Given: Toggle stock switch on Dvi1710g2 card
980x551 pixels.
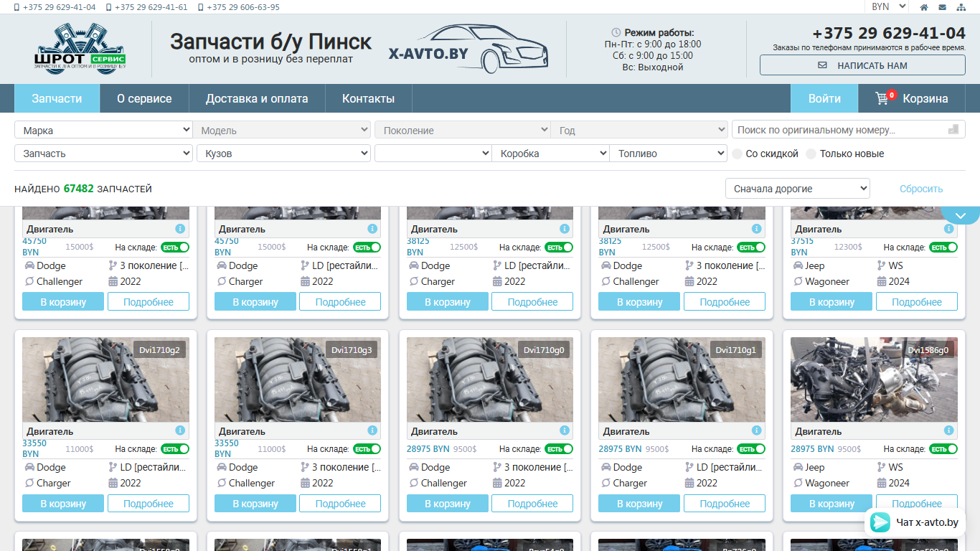Looking at the screenshot, I should [175, 449].
